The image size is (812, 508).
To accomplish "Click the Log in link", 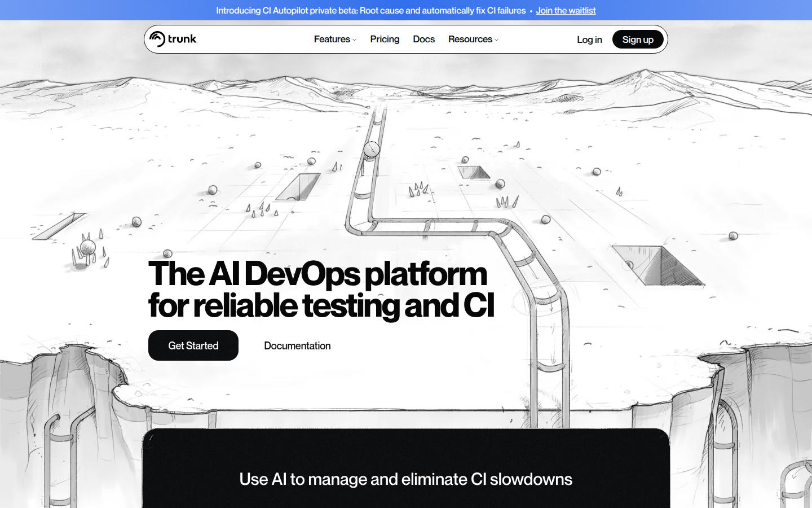I will 589,40.
